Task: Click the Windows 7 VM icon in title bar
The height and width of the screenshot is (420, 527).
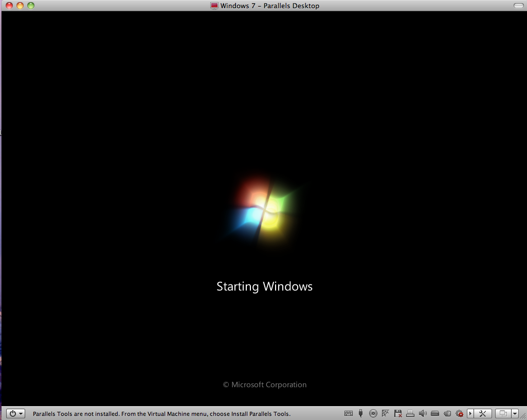Action: click(x=214, y=6)
